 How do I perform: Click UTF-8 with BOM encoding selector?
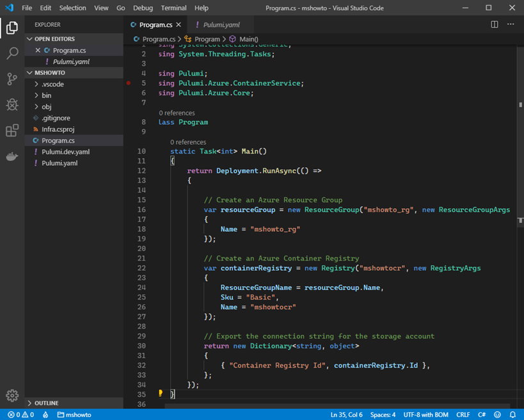[x=425, y=415]
